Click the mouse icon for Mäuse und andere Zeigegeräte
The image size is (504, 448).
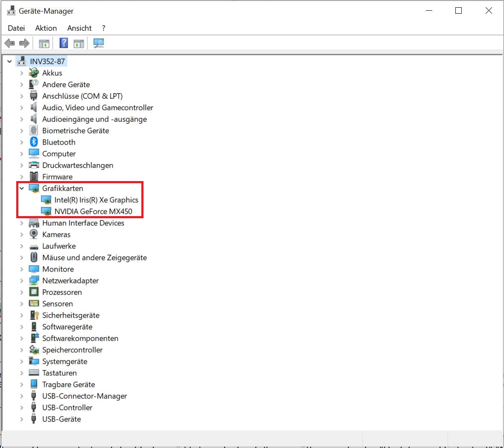point(34,258)
